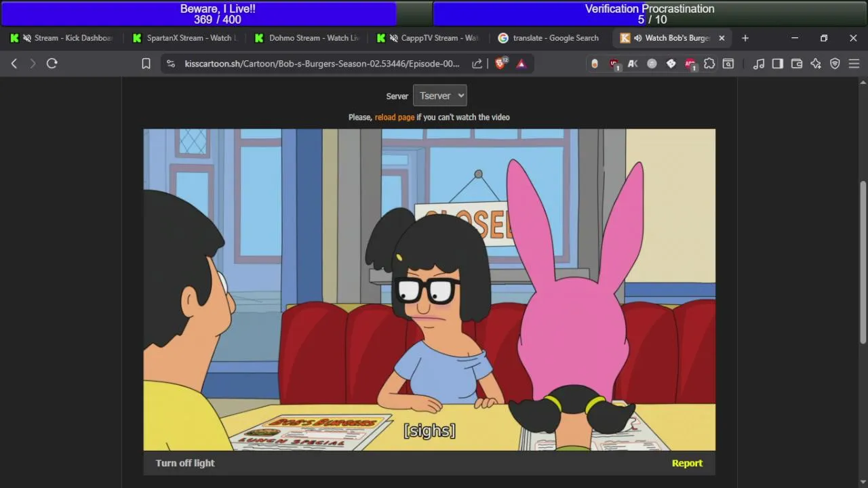Open the Brave Wallet icon
This screenshot has height=488, width=868.
(x=797, y=64)
